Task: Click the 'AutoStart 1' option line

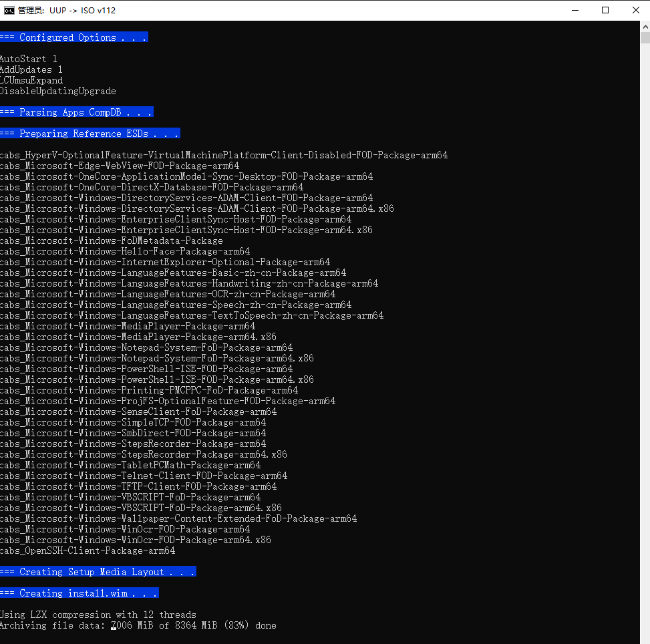Action: (x=29, y=59)
